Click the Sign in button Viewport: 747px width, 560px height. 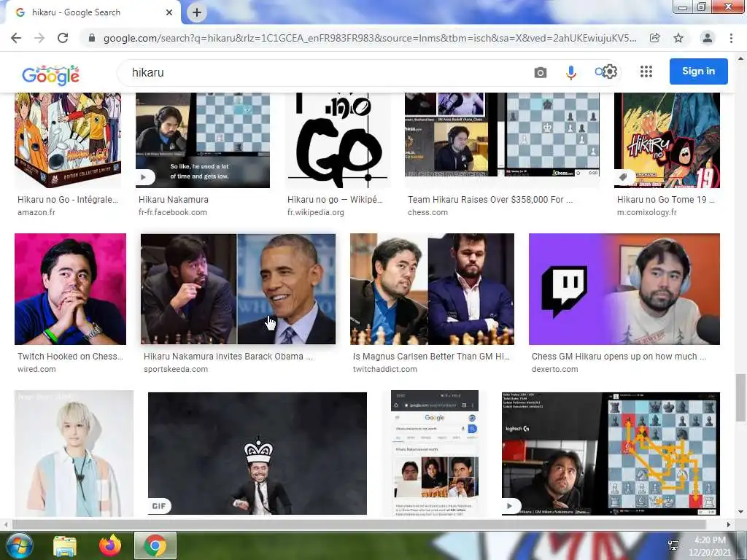pos(698,71)
